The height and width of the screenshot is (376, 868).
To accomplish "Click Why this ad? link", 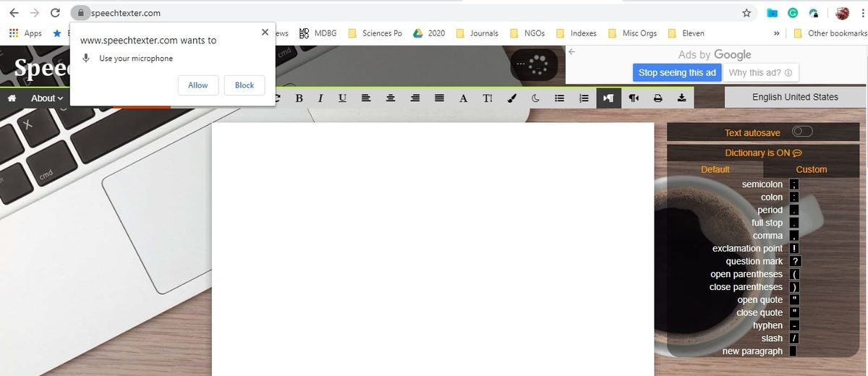I will [x=760, y=72].
